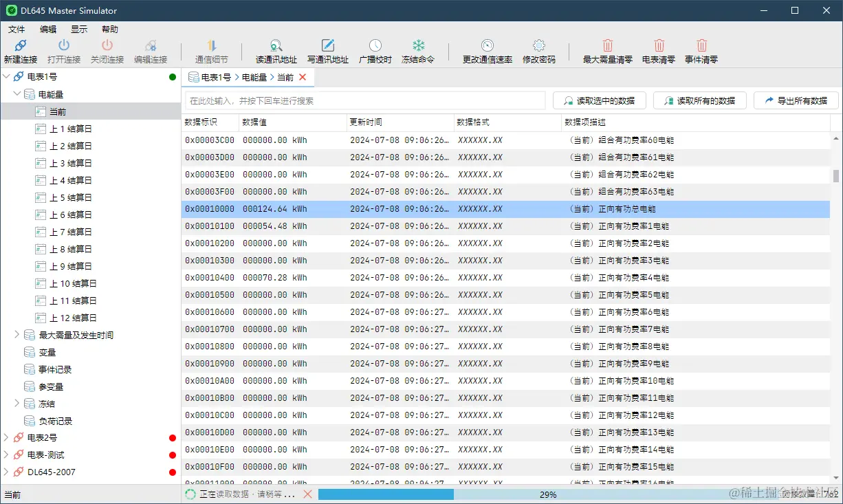Expand the 电表-测试 tree node

coord(7,455)
